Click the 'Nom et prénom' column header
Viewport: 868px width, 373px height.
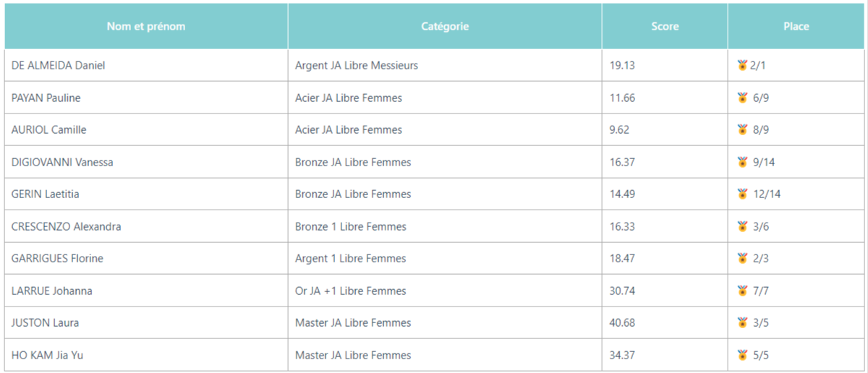click(x=146, y=26)
